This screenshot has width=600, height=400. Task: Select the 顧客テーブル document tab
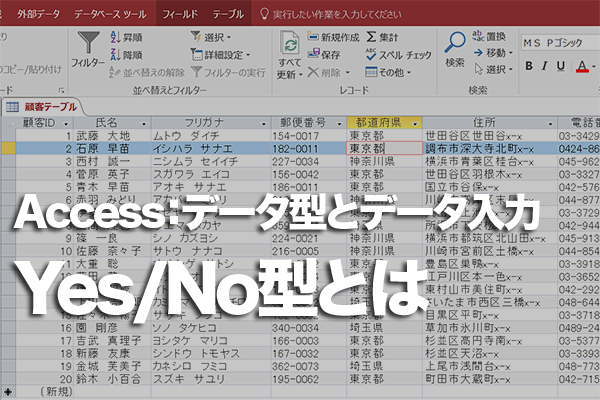[43, 107]
